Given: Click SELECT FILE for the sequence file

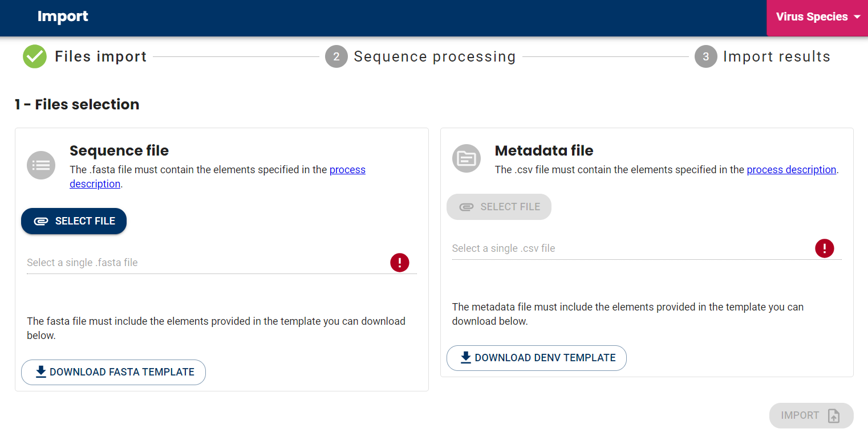Looking at the screenshot, I should 74,221.
